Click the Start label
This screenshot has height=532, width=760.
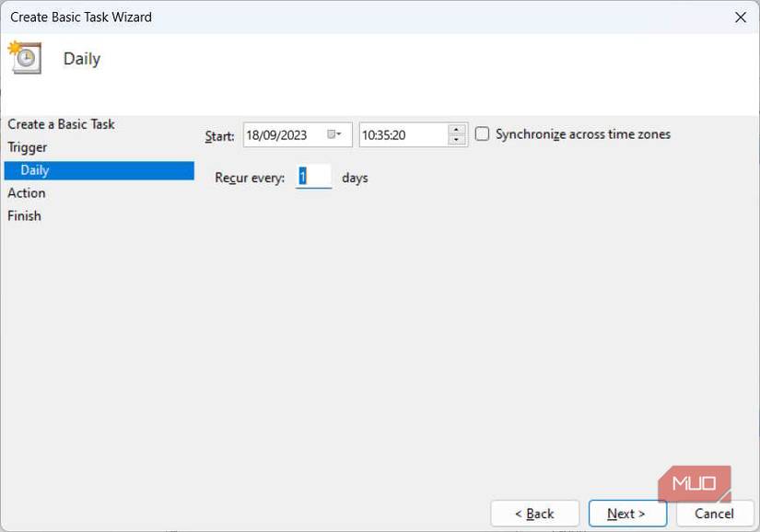(218, 135)
